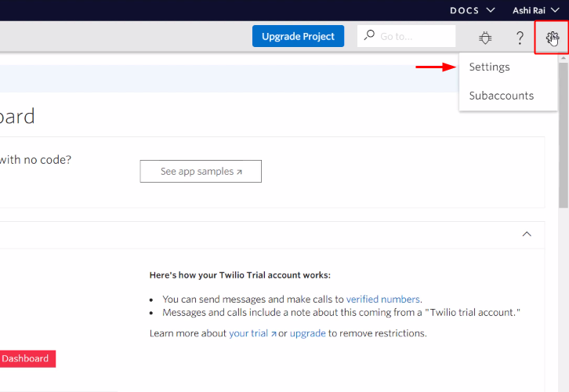Screen dimensions: 569x392
Task: Click the search magnifier icon
Action: pyautogui.click(x=369, y=35)
